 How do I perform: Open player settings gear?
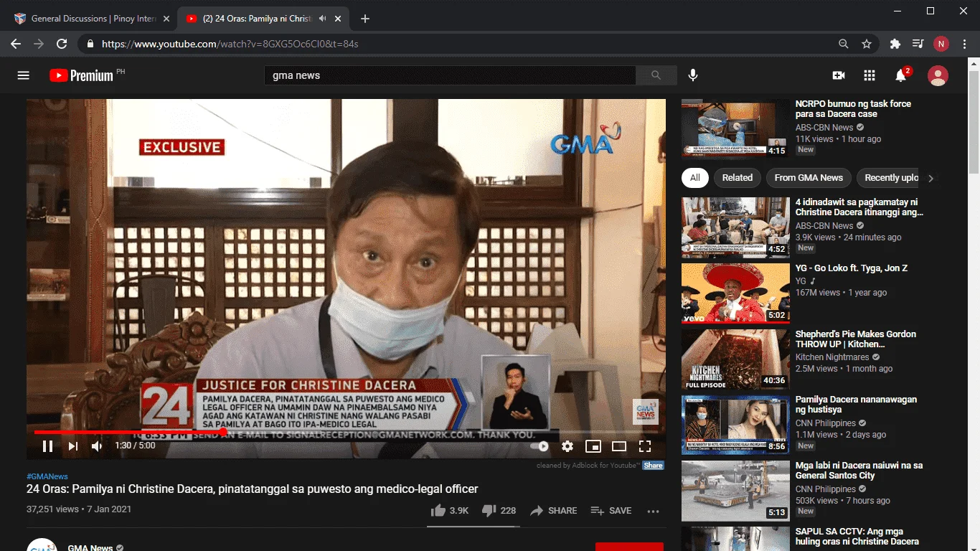click(567, 446)
